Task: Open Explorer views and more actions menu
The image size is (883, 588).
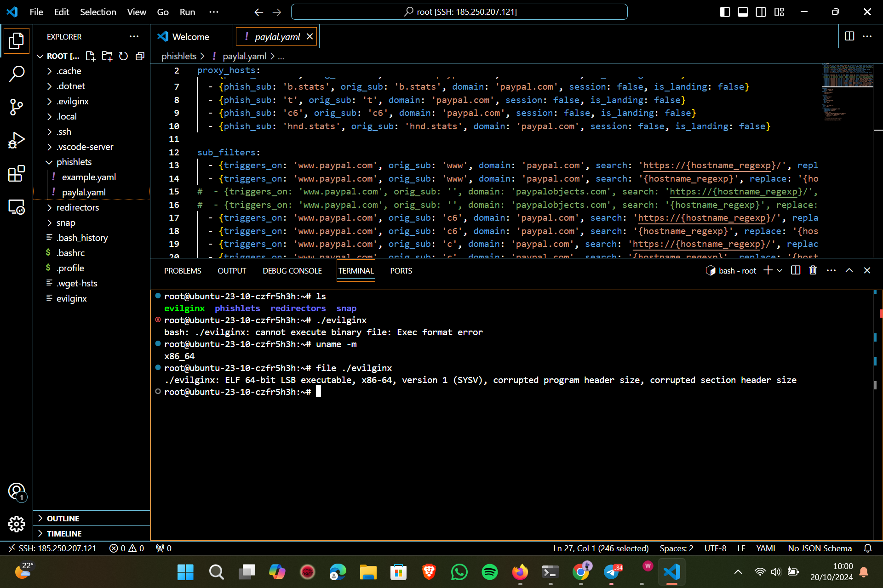Action: click(134, 36)
